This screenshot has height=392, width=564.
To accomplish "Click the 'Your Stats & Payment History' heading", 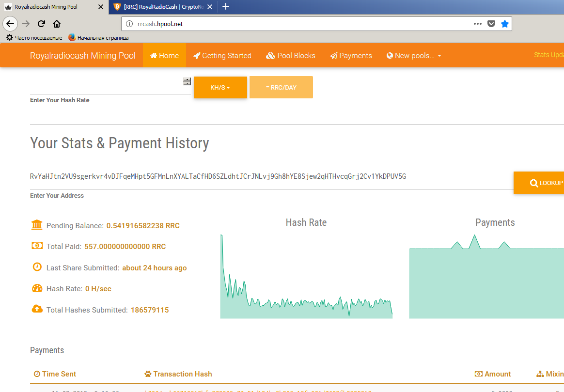I will point(119,143).
